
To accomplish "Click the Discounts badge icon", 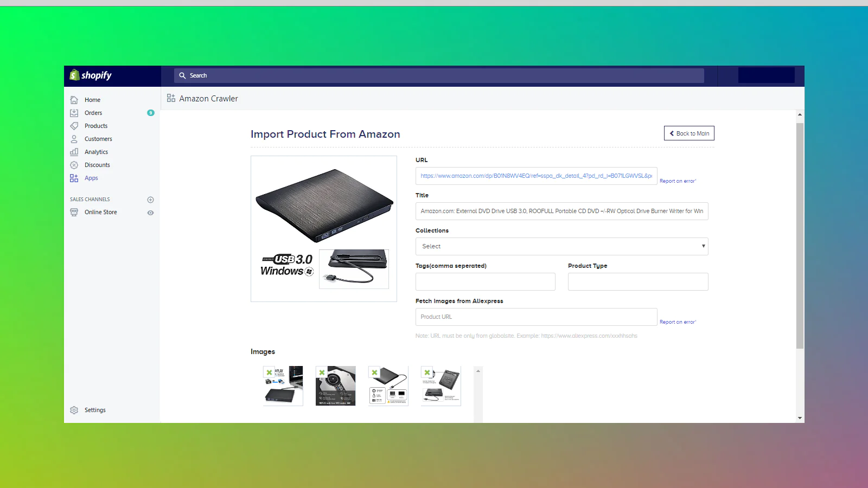I will click(74, 165).
